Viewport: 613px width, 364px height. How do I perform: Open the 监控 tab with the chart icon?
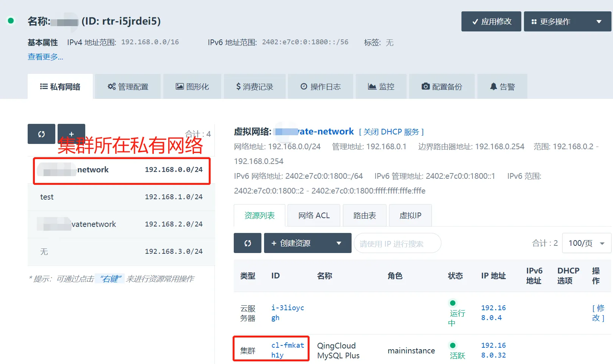click(x=381, y=87)
